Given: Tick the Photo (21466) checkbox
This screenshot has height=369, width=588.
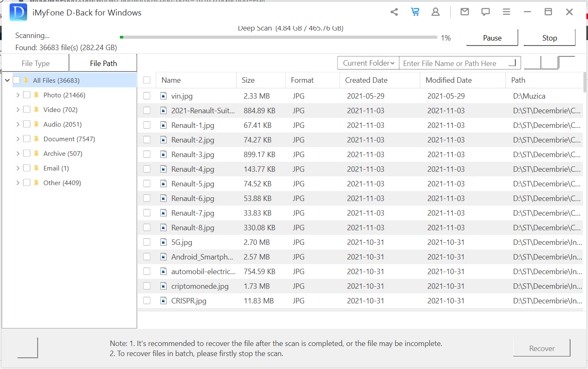Looking at the screenshot, I should (27, 95).
